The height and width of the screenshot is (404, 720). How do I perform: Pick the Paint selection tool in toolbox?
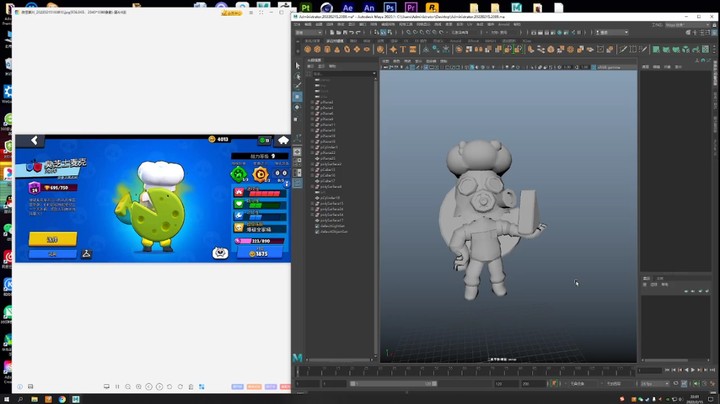pyautogui.click(x=298, y=85)
